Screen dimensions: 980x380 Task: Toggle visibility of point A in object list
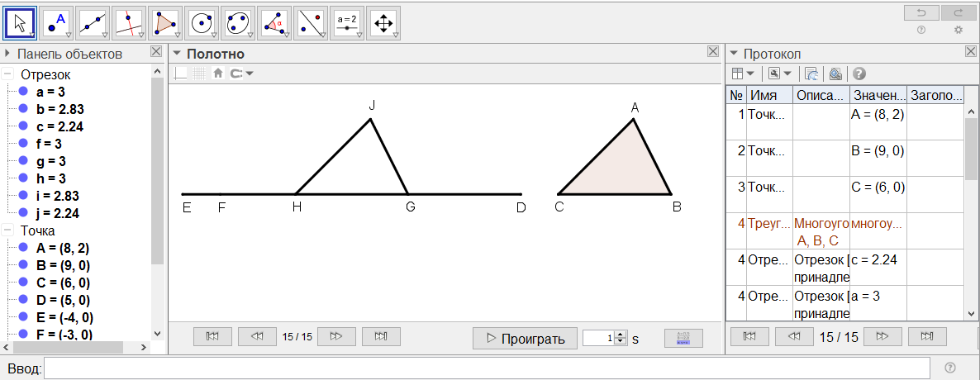click(24, 247)
